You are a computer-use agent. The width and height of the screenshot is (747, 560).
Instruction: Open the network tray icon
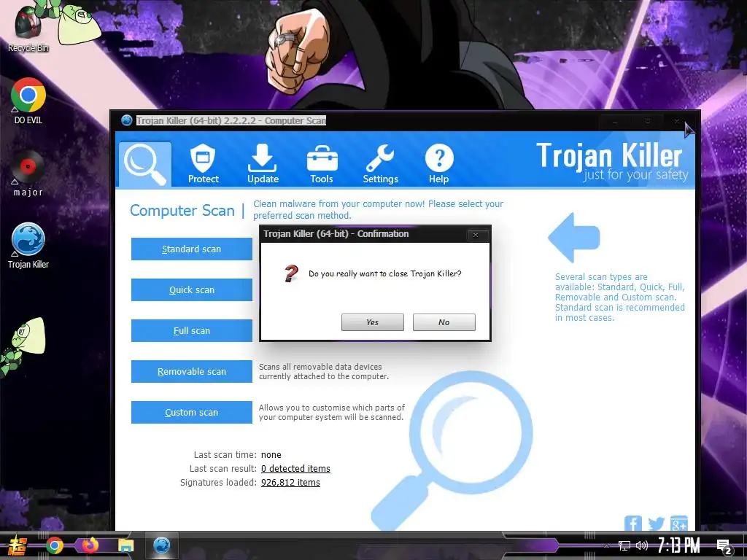pyautogui.click(x=624, y=545)
